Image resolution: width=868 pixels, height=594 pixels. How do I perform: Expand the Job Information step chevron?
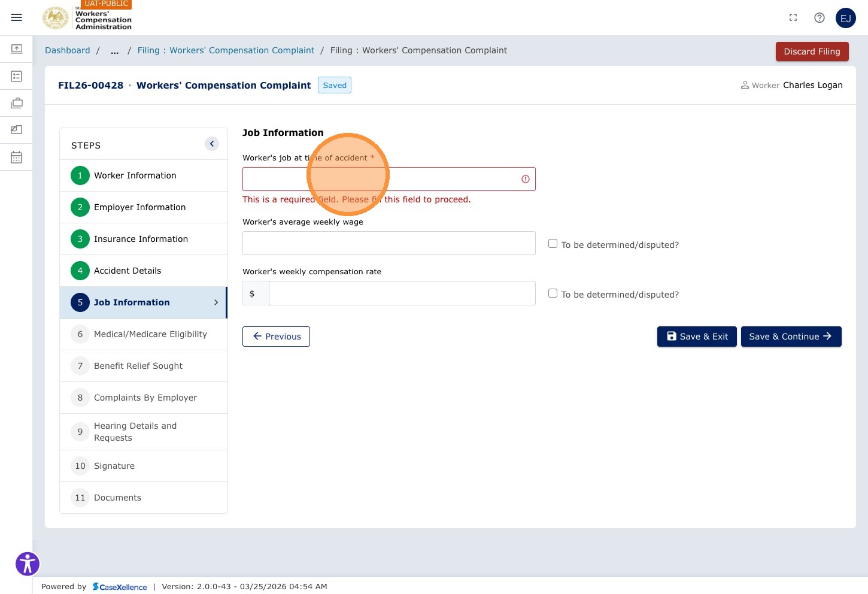coord(216,302)
